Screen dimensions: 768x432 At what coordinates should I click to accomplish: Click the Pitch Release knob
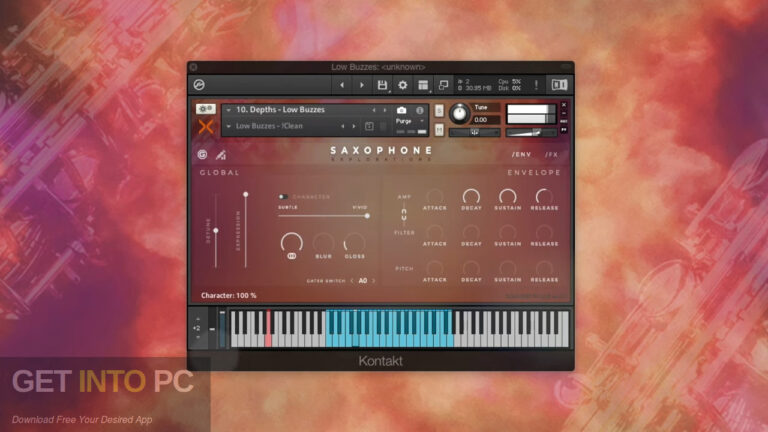click(544, 268)
